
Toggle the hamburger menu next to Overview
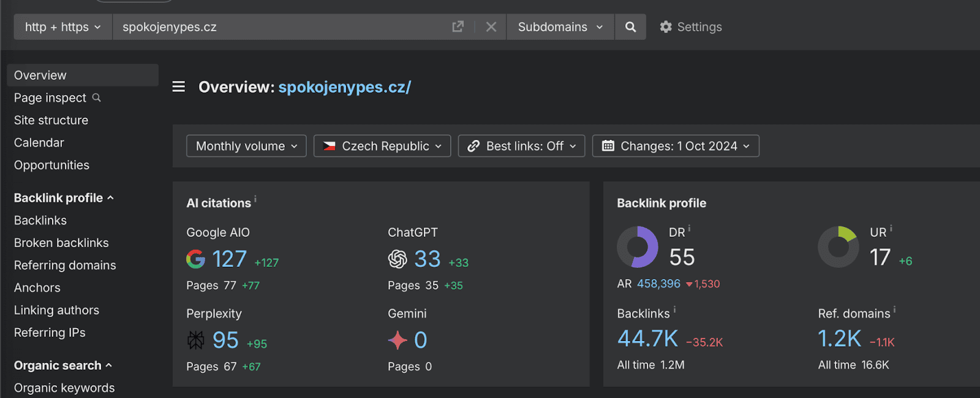[179, 86]
